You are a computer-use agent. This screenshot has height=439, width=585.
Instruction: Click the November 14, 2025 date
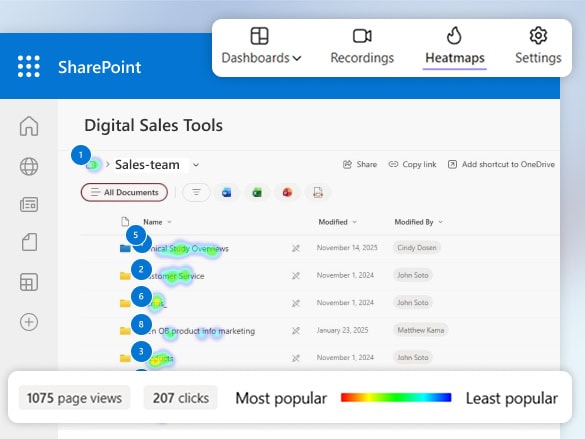(x=347, y=248)
